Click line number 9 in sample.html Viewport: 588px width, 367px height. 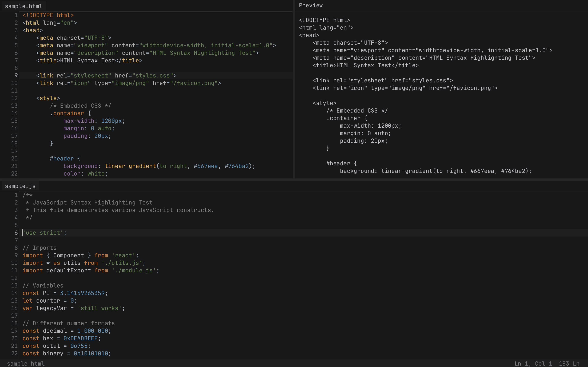[16, 75]
